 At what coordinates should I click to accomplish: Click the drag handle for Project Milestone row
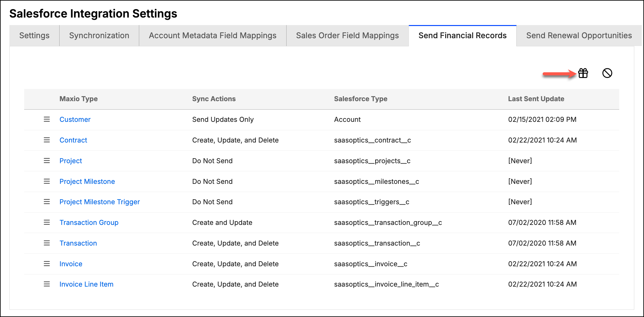47,181
